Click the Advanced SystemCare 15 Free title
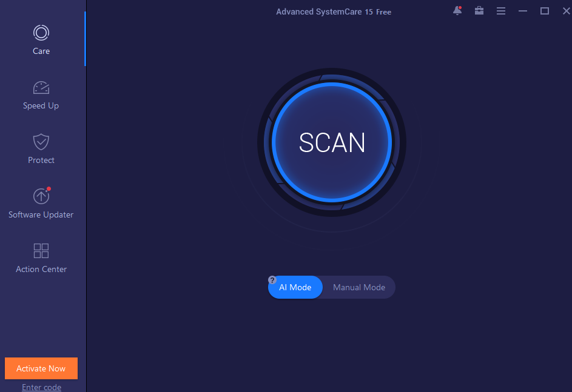Image resolution: width=572 pixels, height=392 pixels. (334, 12)
